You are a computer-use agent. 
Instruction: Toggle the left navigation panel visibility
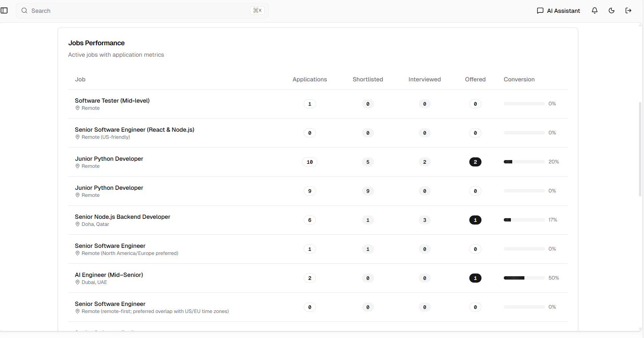pyautogui.click(x=4, y=10)
